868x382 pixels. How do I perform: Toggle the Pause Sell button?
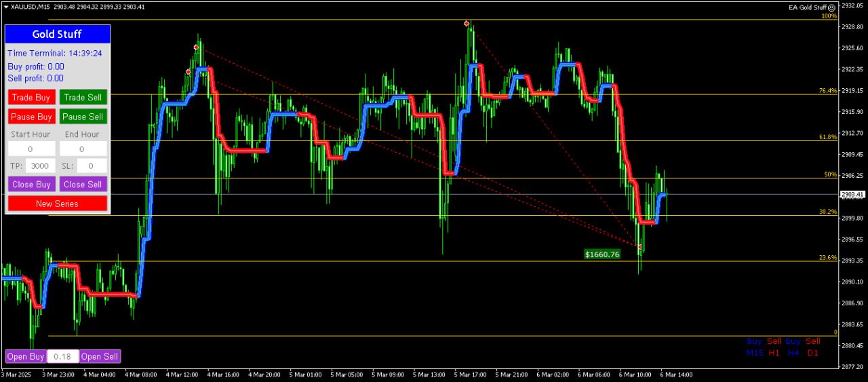point(83,117)
